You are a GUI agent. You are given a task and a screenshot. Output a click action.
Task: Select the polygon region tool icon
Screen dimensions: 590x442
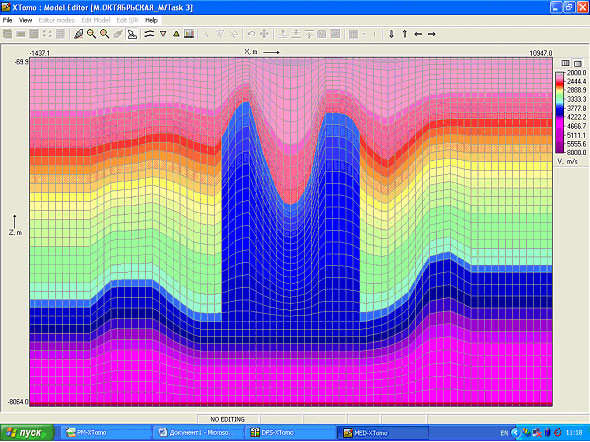coord(132,34)
